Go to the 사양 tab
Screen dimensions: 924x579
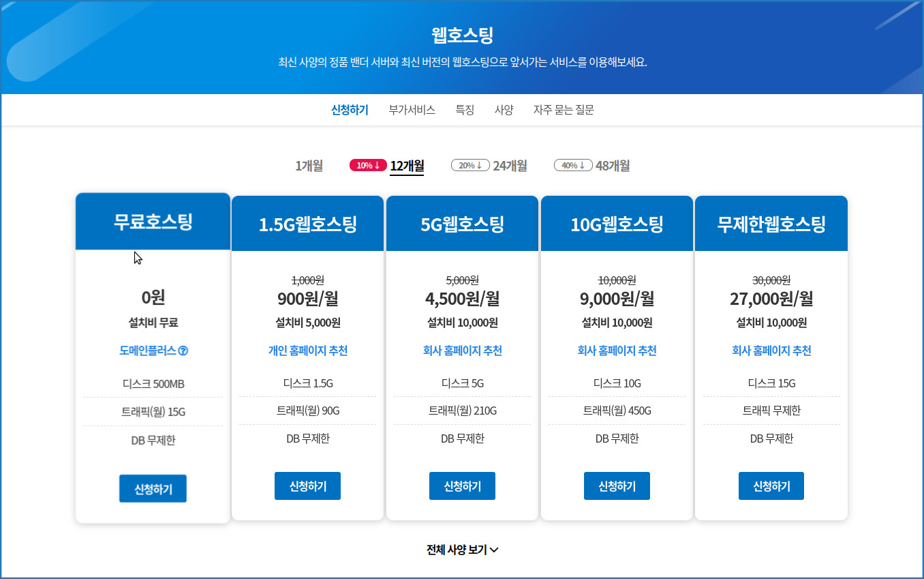[504, 110]
